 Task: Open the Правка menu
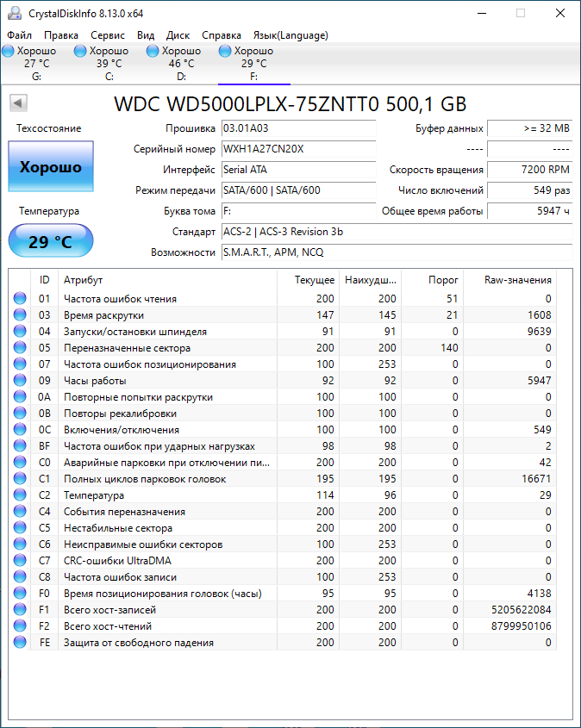[x=61, y=35]
